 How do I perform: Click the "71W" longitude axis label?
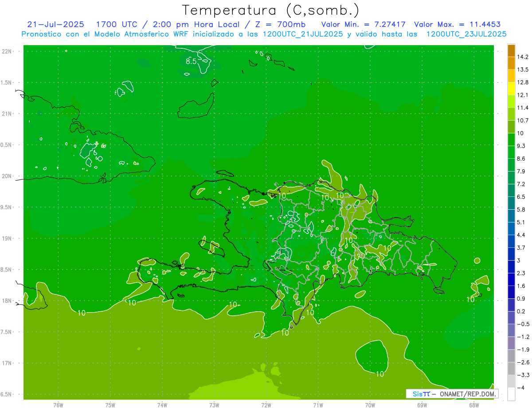pos(318,405)
